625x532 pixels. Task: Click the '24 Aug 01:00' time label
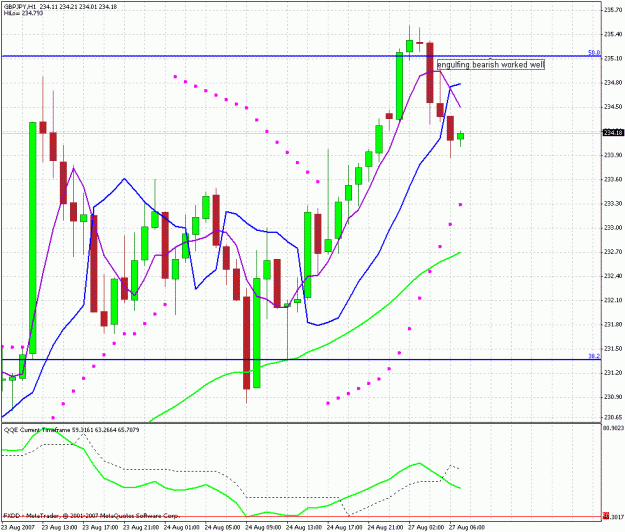(182, 528)
